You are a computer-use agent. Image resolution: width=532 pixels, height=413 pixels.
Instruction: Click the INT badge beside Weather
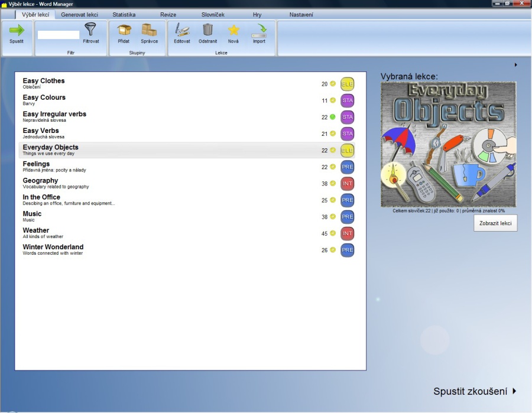pos(347,233)
